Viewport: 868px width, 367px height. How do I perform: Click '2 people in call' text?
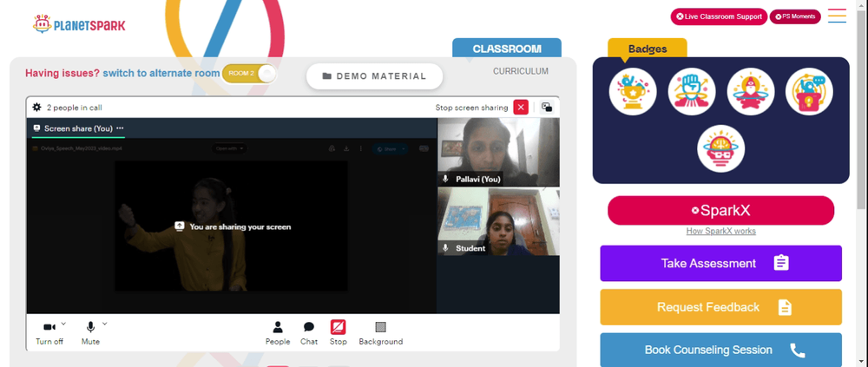click(x=74, y=108)
